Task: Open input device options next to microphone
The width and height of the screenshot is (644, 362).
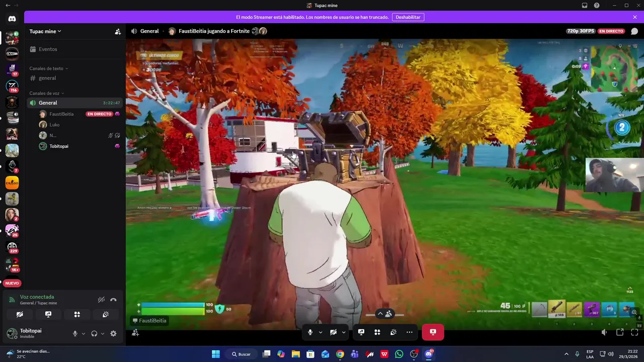Action: (84, 333)
